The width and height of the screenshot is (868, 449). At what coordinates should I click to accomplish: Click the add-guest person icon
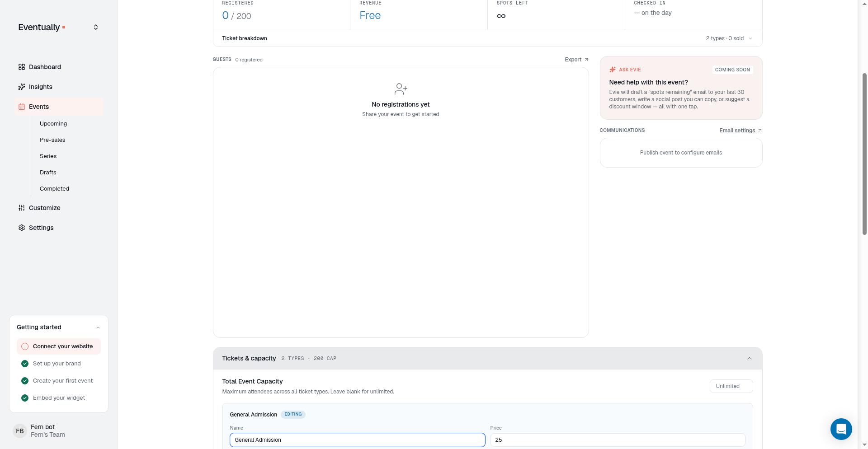point(401,89)
